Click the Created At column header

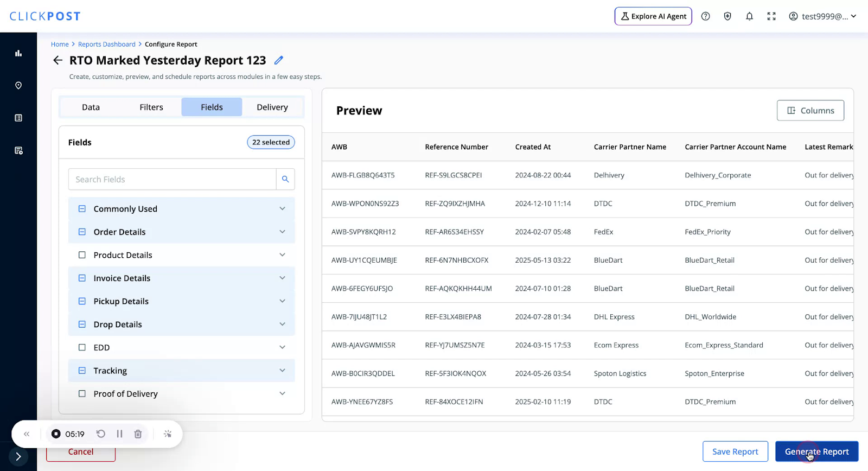(x=533, y=147)
